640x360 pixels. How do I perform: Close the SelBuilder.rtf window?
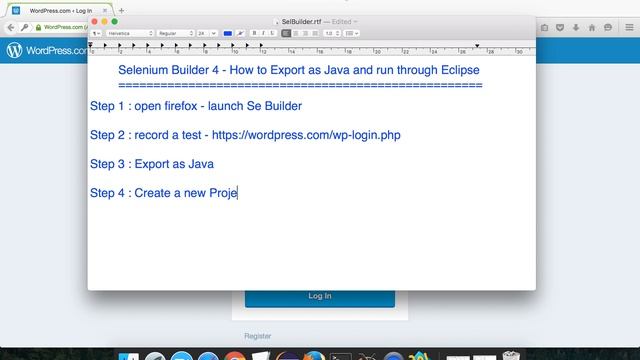[94, 22]
